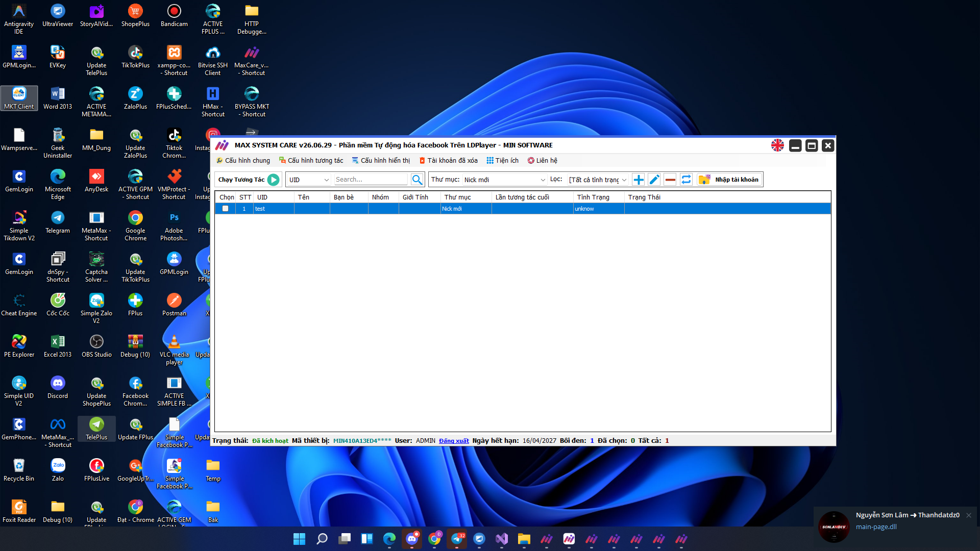The image size is (980, 551).
Task: Sort by UID column header
Action: pos(274,197)
